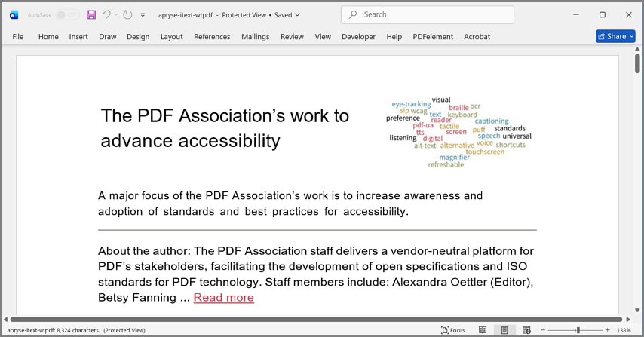Select Print Layout view icon
Image resolution: width=644 pixels, height=337 pixels.
[x=504, y=330]
